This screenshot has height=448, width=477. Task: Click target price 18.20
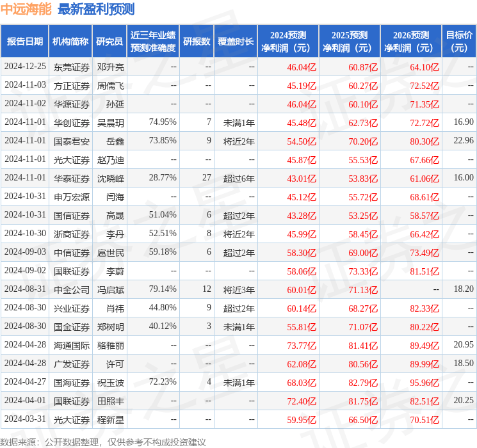click(x=464, y=289)
